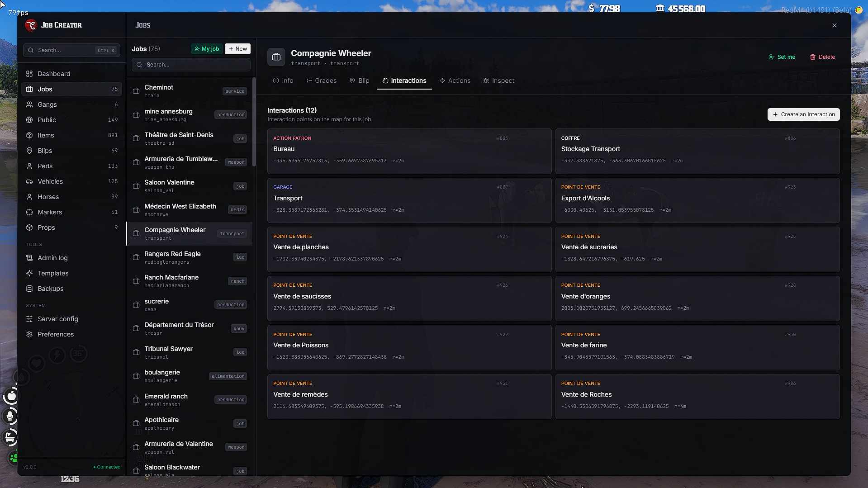Click the briefcase icon of Cheminot row
The image size is (868, 488).
136,91
